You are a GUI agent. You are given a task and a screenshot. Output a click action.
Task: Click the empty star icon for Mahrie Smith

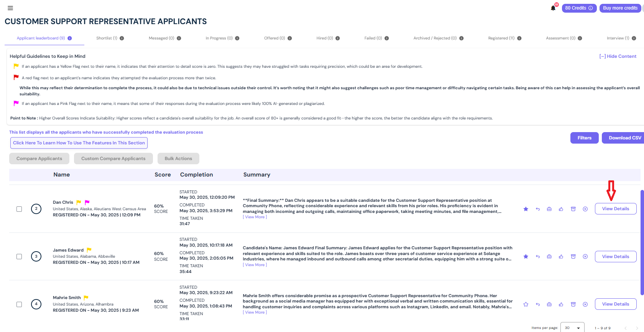526,304
